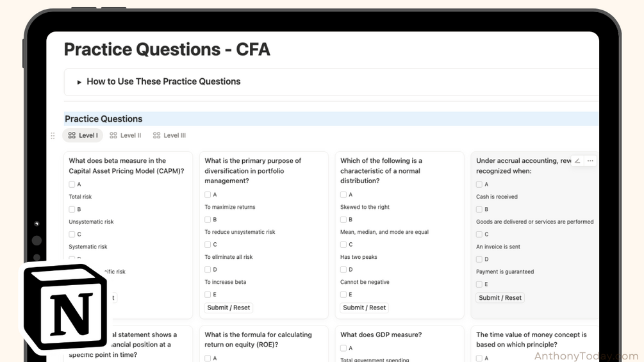Check option C Systematic risk checkbox
Screen dimensions: 644x362
tap(72, 234)
